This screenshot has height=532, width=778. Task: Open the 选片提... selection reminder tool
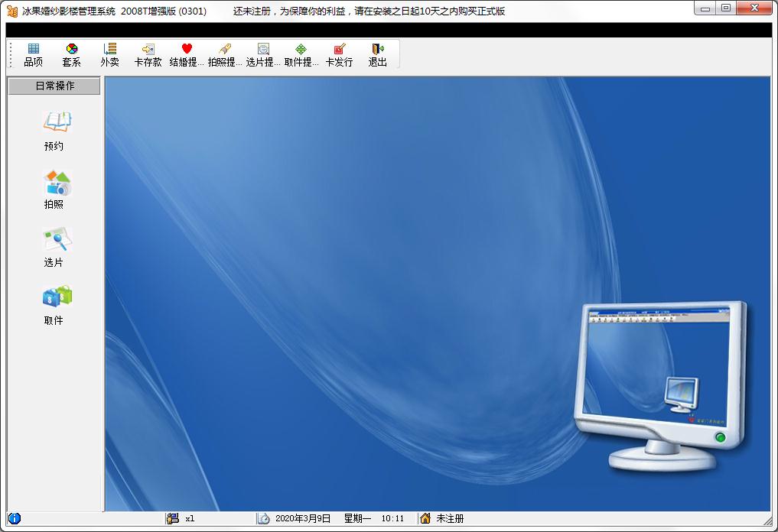[x=263, y=55]
